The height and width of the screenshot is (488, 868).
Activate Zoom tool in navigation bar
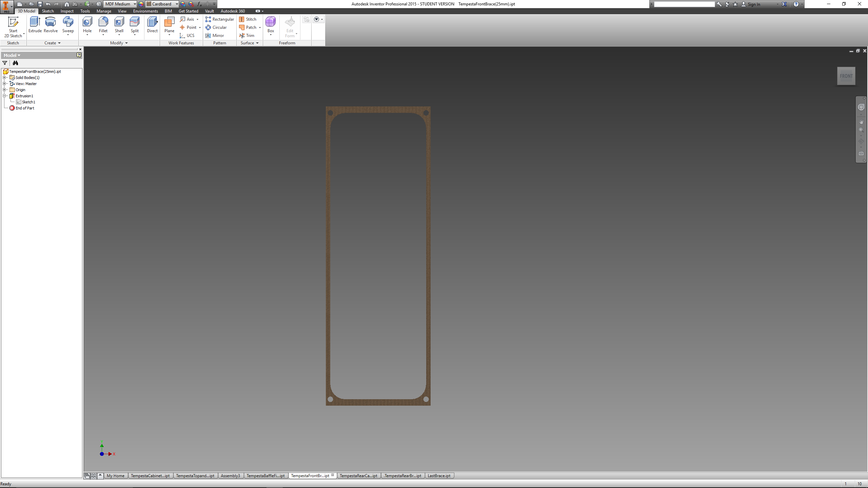click(x=861, y=130)
